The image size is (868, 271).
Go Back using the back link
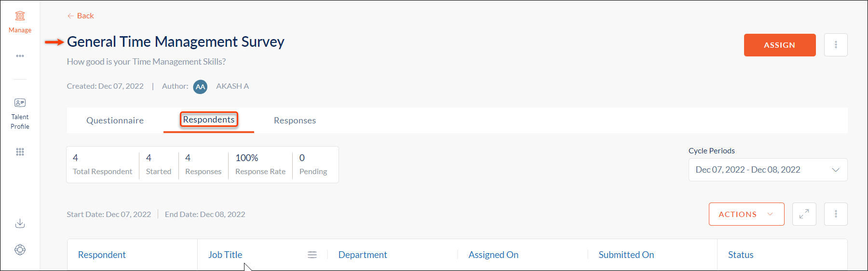(x=81, y=16)
